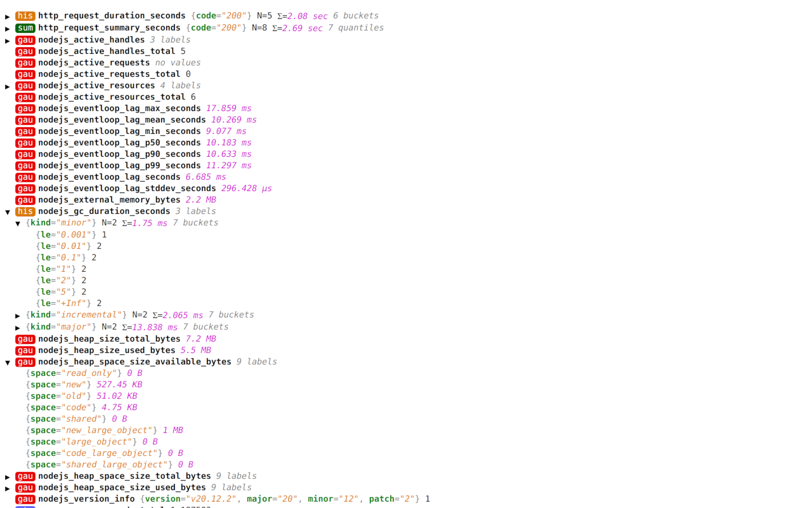Screen dimensions: 812x508
Task: Select the space="shared" row
Action: [76, 419]
